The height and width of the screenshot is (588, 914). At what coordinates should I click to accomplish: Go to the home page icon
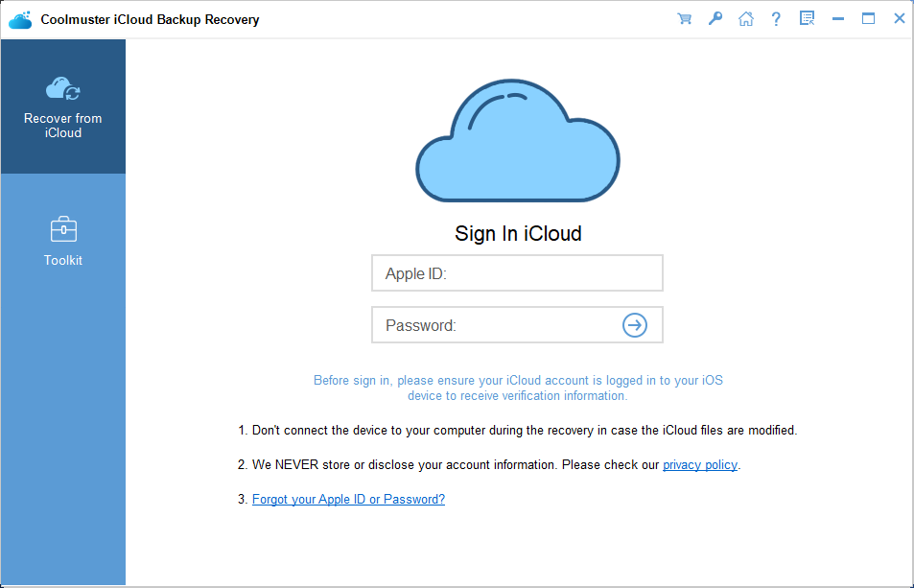[745, 18]
